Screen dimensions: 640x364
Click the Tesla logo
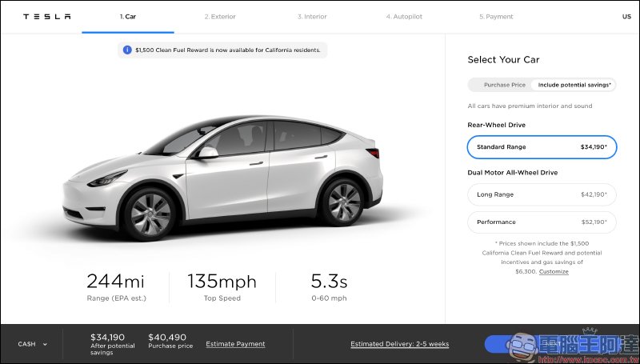pos(46,16)
